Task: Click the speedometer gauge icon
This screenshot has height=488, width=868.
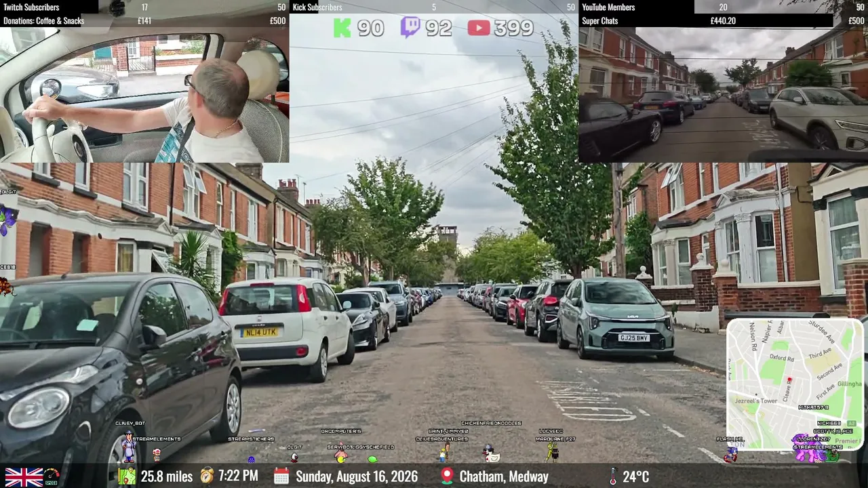Action: (52, 476)
